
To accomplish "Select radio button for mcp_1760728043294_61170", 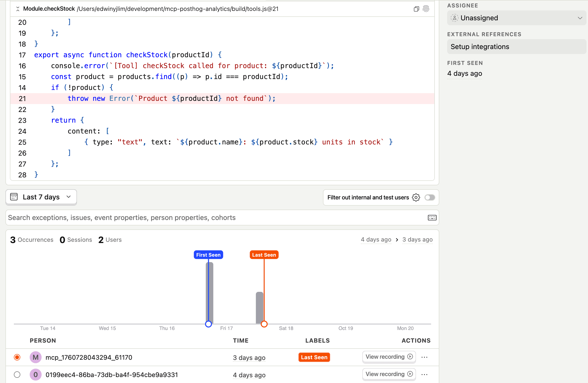I will (17, 357).
